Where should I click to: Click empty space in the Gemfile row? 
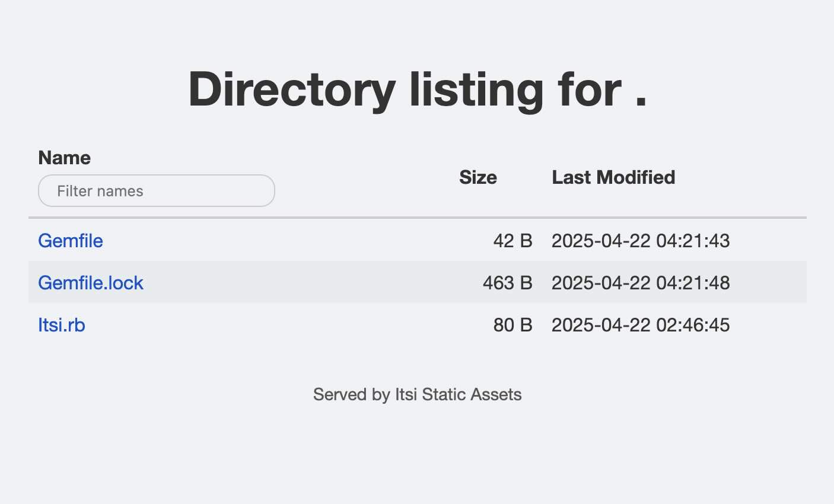(297, 241)
